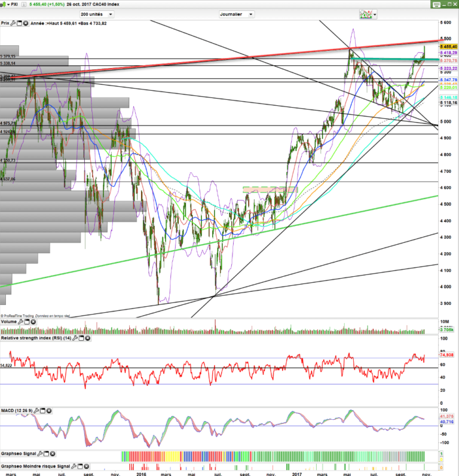This screenshot has height=476, width=459.
Task: Maximize the Volume panel
Action: tap(27, 322)
